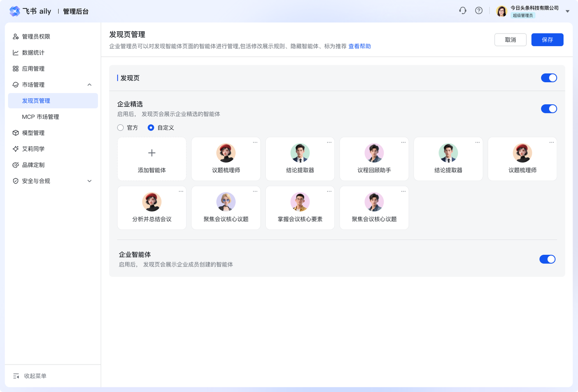Open the 查看帮助 link
578x392 pixels.
359,47
